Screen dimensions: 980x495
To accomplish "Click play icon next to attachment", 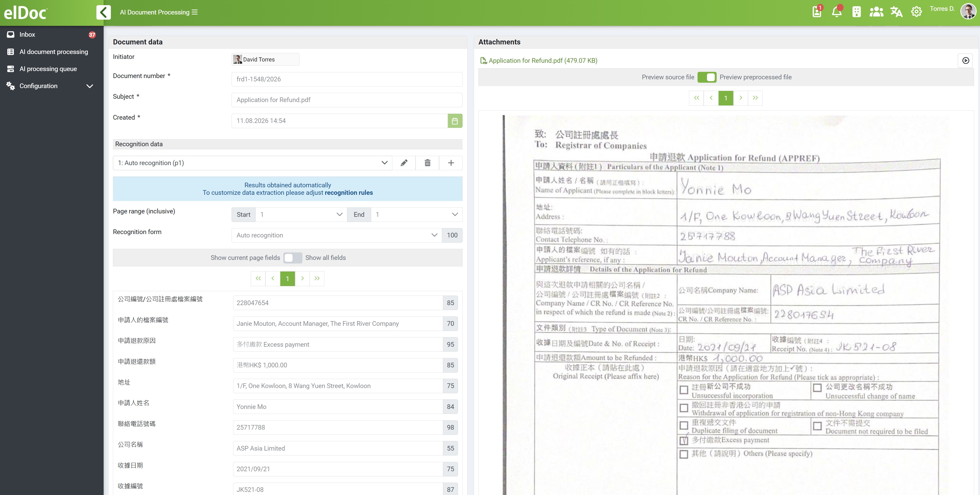I will tap(966, 60).
